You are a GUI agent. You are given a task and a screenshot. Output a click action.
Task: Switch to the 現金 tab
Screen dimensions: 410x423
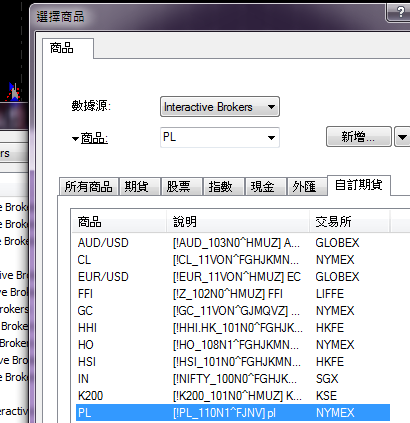click(266, 186)
